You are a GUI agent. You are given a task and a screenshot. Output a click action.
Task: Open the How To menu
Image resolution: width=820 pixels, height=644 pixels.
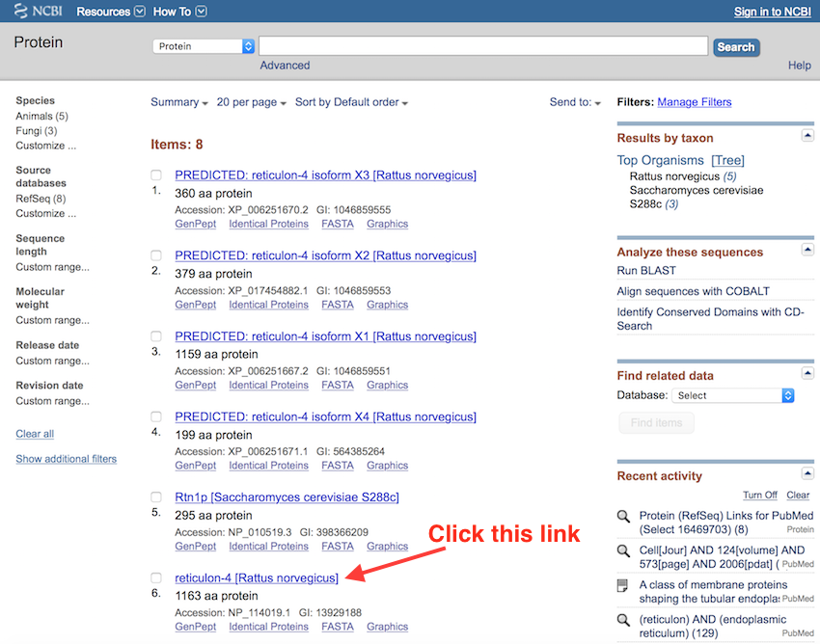(x=179, y=12)
